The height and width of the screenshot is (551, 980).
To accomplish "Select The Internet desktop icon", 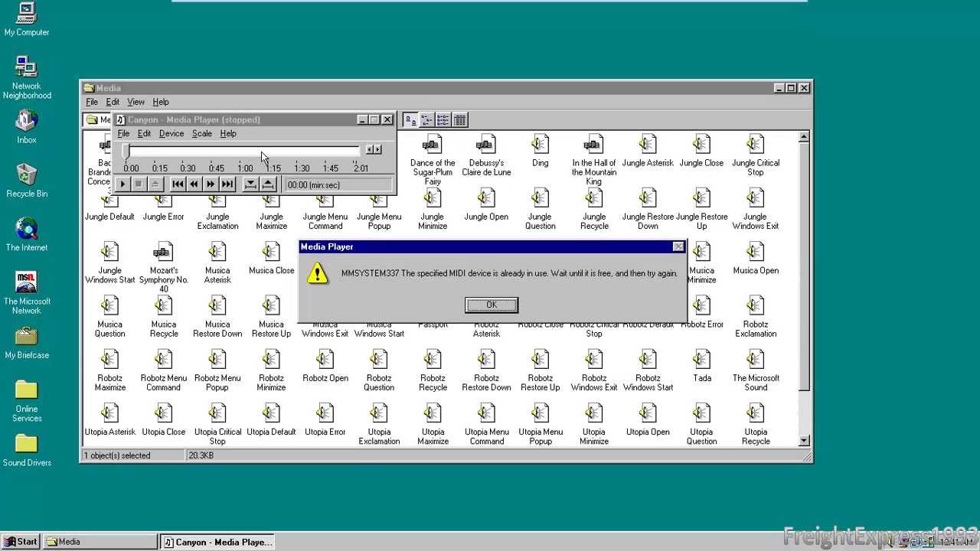I will click(x=27, y=234).
